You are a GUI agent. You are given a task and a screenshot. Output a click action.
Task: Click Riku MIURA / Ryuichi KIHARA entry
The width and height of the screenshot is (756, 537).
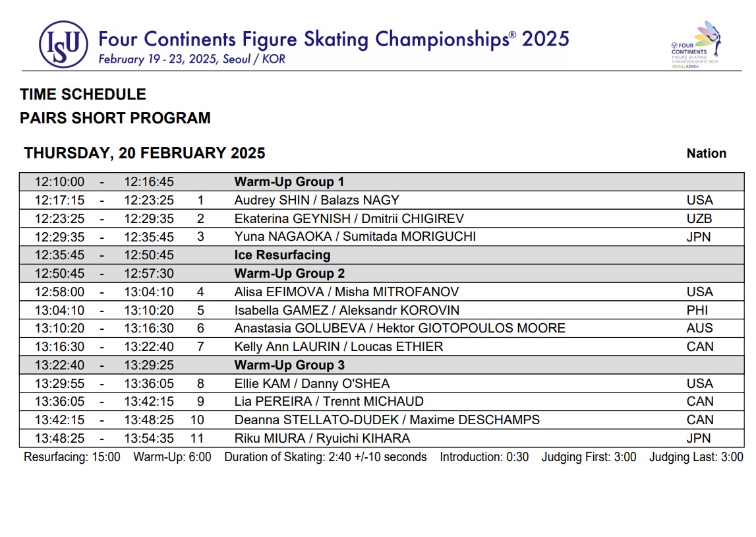click(x=322, y=439)
